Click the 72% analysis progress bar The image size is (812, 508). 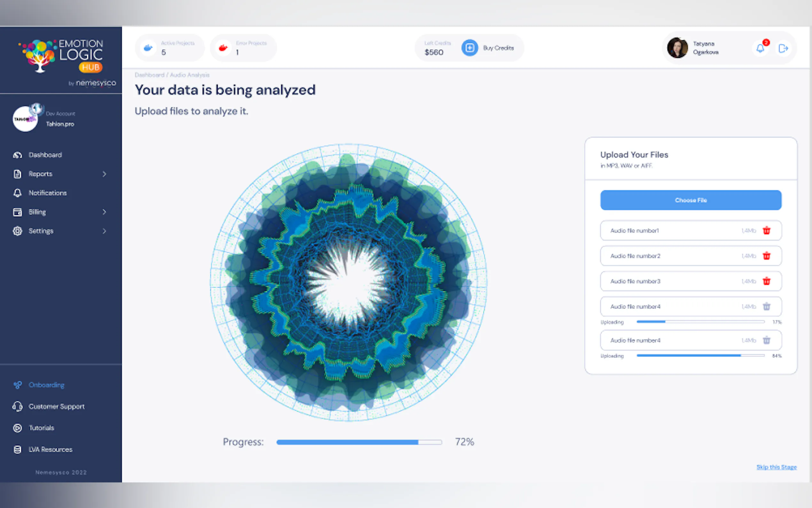tap(359, 442)
